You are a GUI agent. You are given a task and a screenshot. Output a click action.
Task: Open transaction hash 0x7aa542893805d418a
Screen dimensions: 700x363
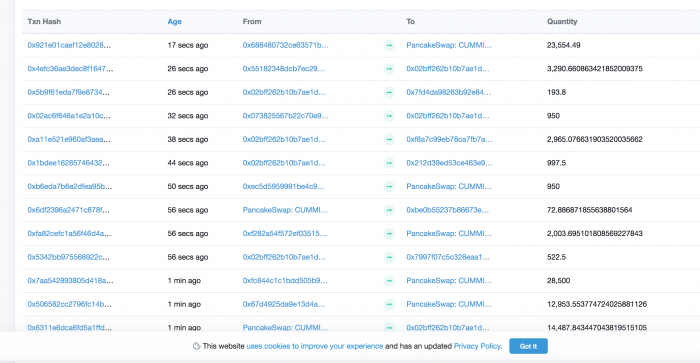tap(71, 281)
